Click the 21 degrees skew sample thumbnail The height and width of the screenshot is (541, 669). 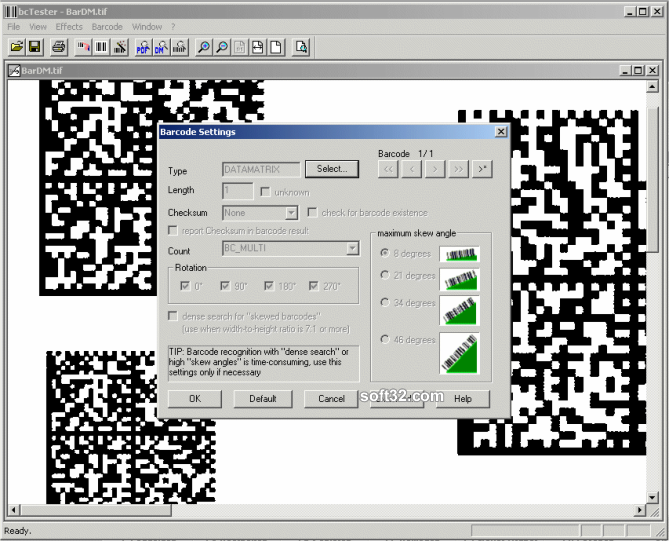click(460, 279)
